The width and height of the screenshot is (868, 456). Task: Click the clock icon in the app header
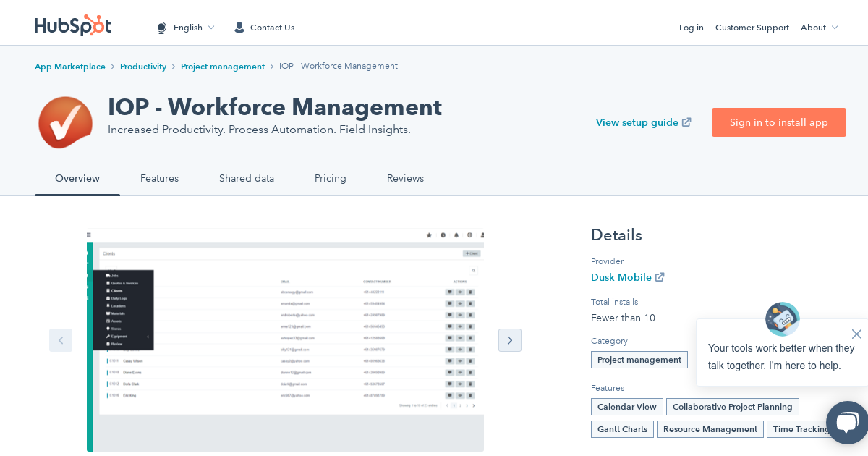click(x=443, y=235)
